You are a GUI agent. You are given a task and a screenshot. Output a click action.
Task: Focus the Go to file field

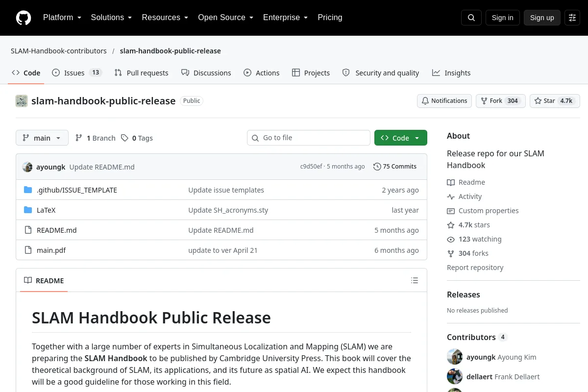309,138
